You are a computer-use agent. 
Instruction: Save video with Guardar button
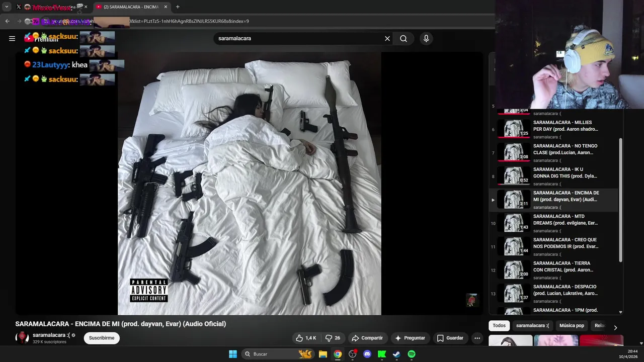(x=450, y=338)
